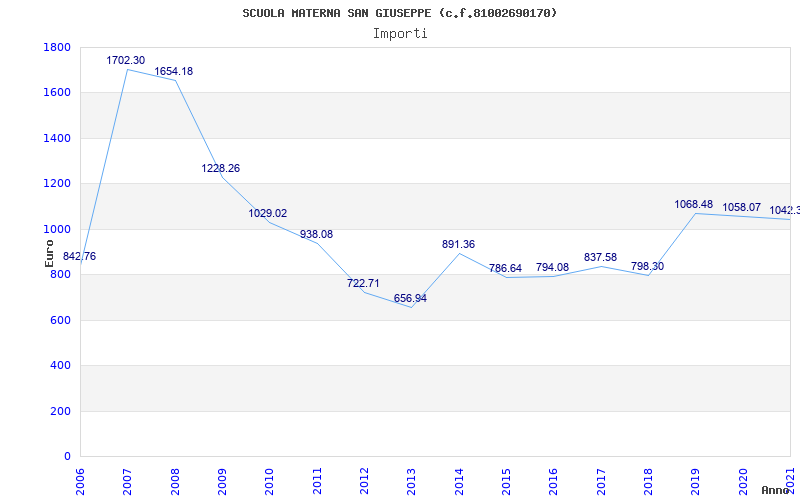Click the 1228.26 value label
The height and width of the screenshot is (500, 800).
(220, 168)
